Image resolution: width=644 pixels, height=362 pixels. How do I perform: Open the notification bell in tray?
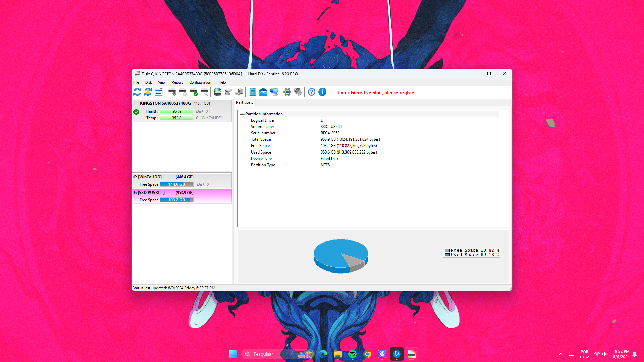635,354
